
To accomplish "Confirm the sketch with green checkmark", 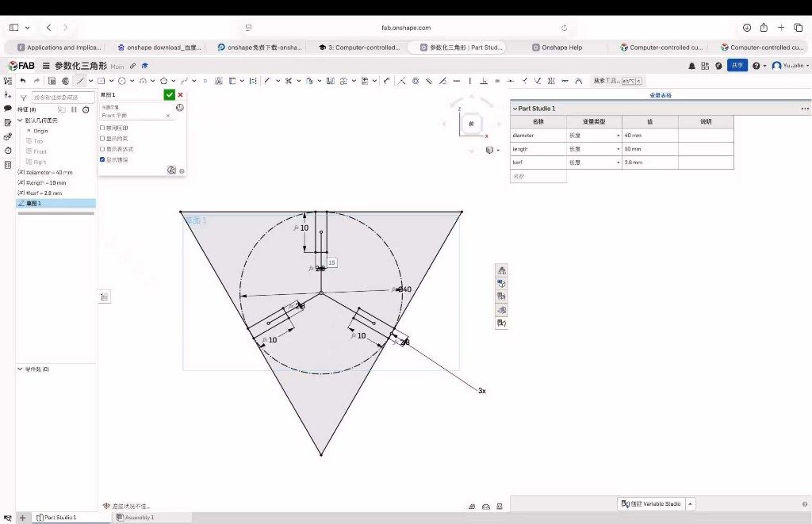I will 170,95.
